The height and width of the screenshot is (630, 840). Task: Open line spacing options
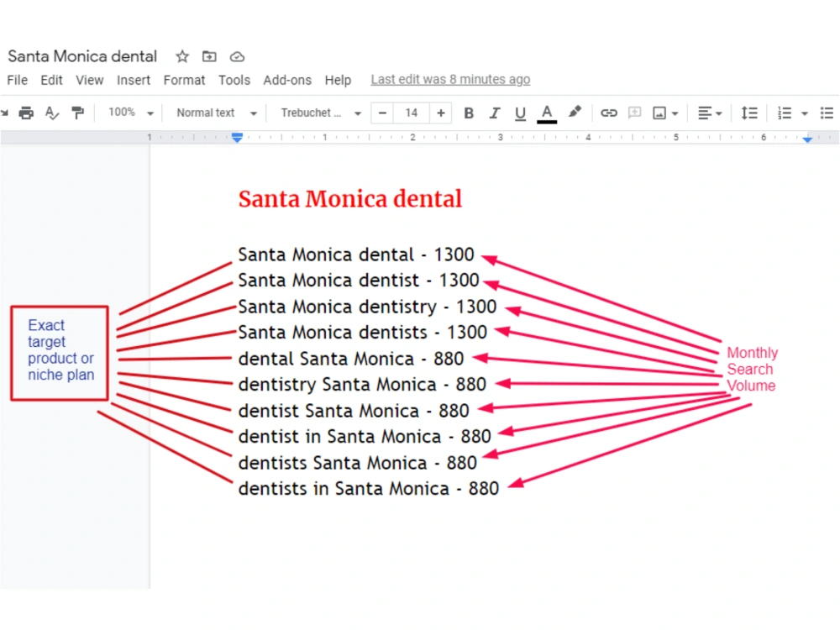coord(749,113)
